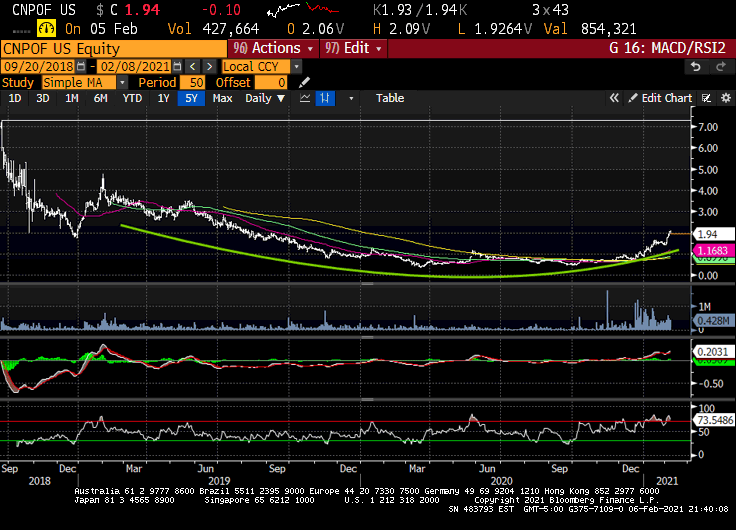The image size is (736, 530).
Task: Collapse the panel with double chevron
Action: pos(614,98)
